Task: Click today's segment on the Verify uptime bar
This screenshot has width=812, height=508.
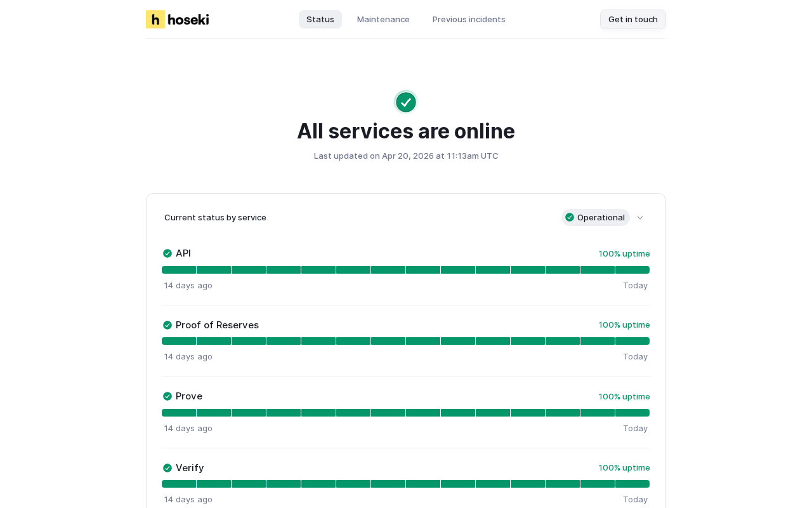Action: [632, 484]
